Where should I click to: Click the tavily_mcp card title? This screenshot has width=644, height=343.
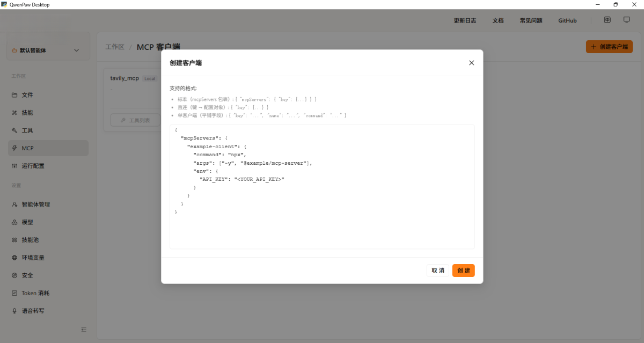click(125, 78)
